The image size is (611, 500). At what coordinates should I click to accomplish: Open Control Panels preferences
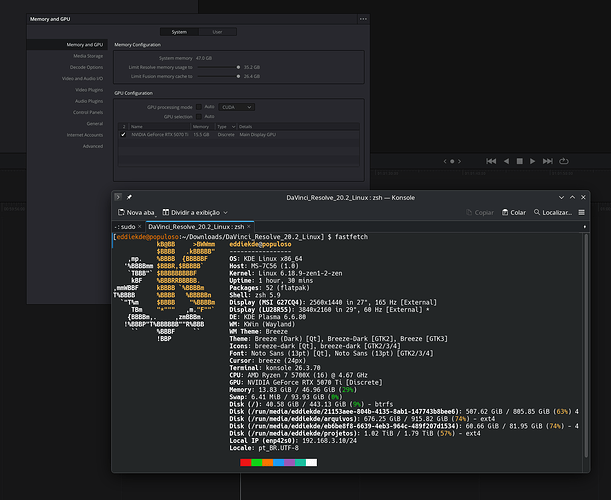tap(88, 113)
